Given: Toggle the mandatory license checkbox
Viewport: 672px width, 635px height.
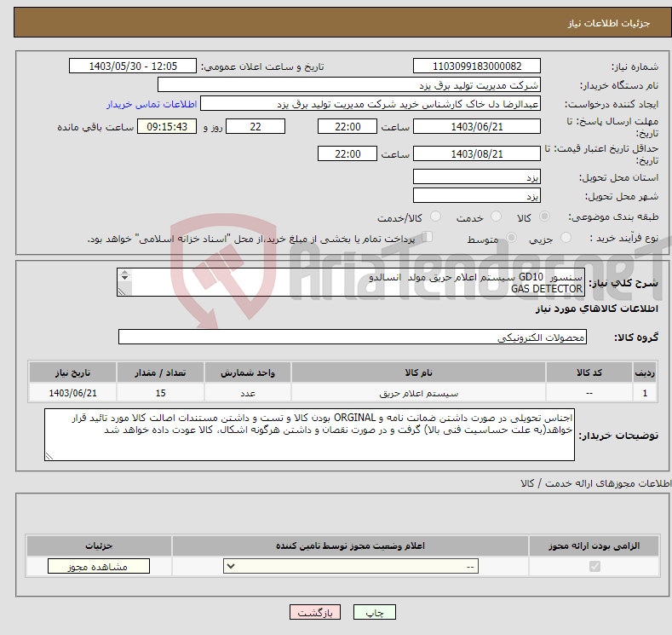Looking at the screenshot, I should [594, 567].
